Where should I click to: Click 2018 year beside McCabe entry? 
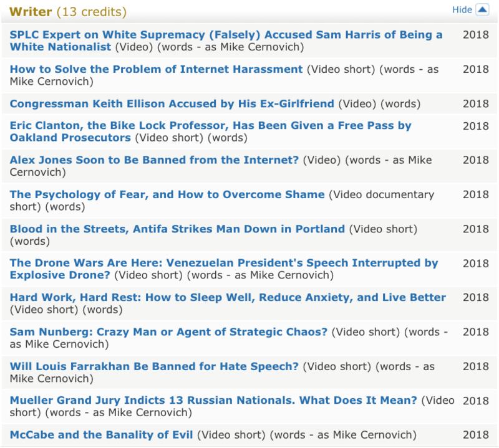(475, 434)
